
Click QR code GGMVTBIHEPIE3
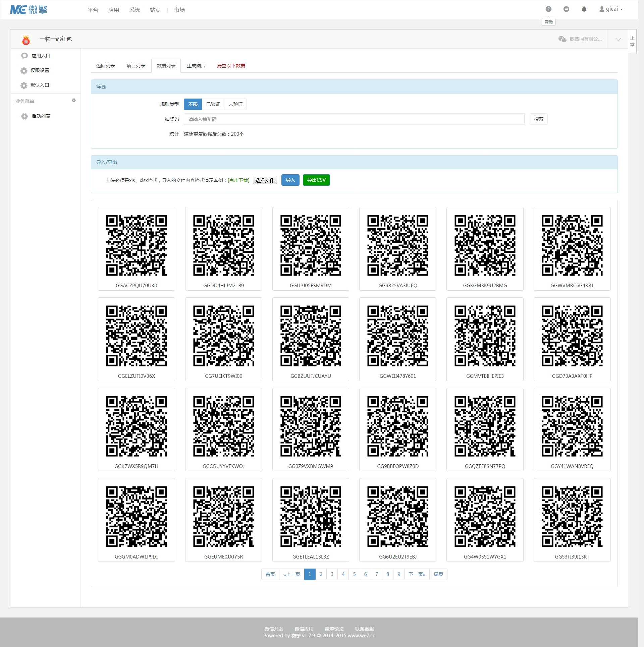click(x=485, y=336)
